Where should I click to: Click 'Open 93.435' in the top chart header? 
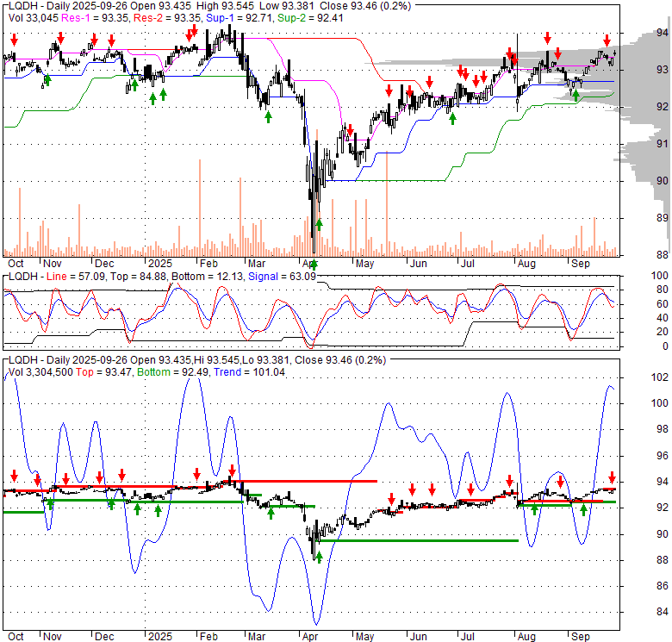(x=161, y=6)
